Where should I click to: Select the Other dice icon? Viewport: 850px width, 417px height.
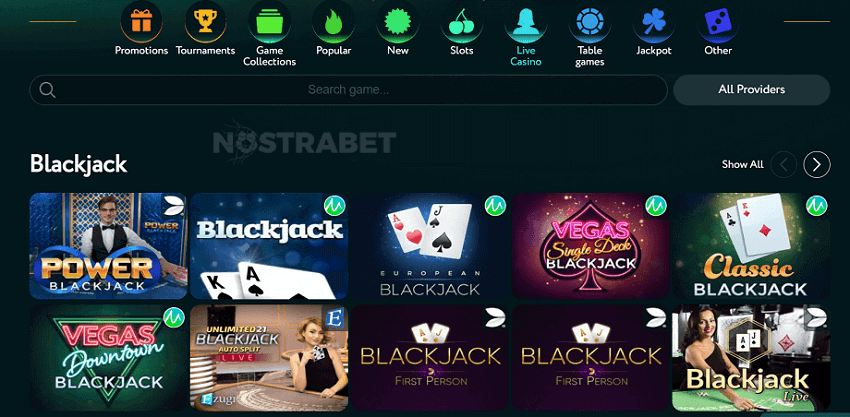[718, 22]
